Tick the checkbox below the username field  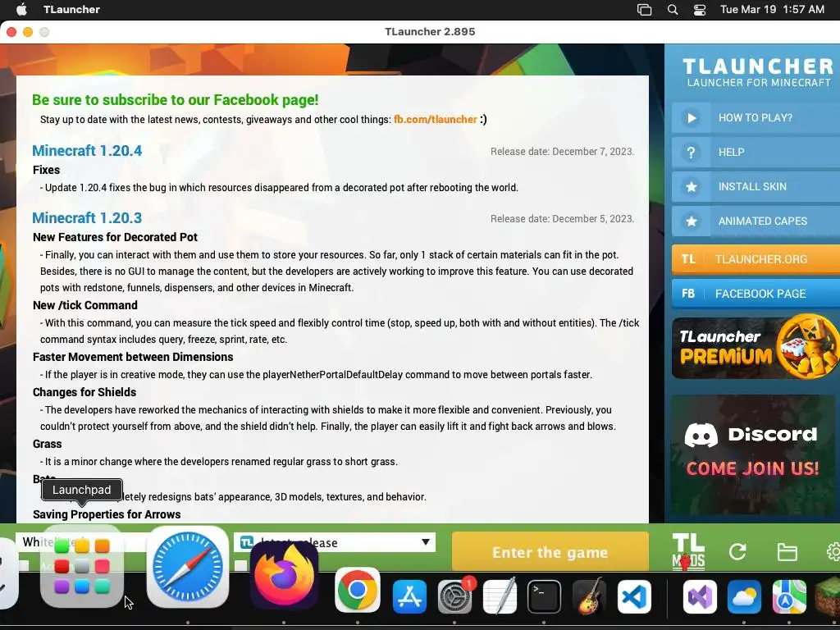pyautogui.click(x=24, y=565)
